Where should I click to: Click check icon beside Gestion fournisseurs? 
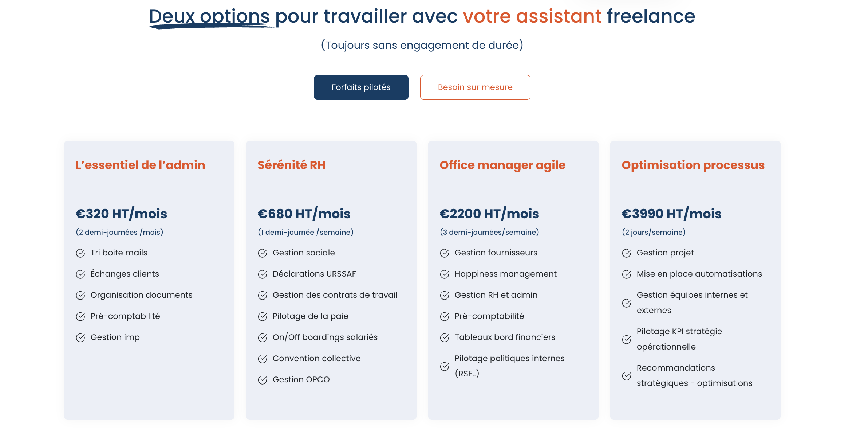point(445,253)
